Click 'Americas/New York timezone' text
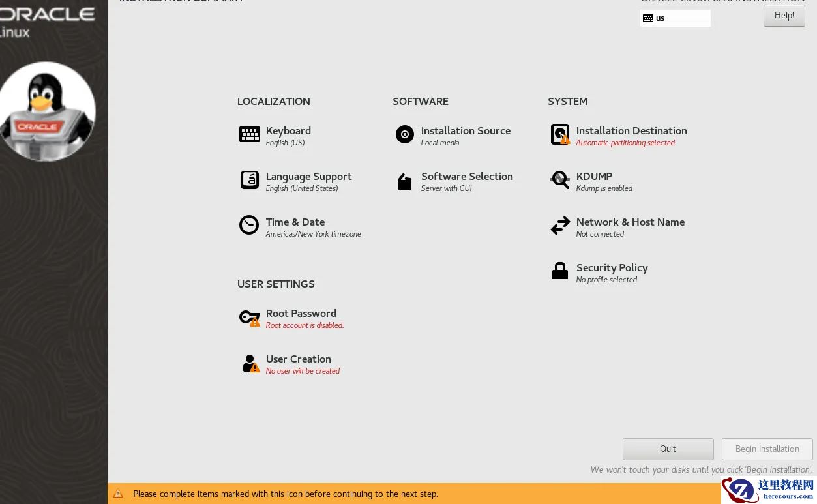The height and width of the screenshot is (504, 817). pos(314,234)
